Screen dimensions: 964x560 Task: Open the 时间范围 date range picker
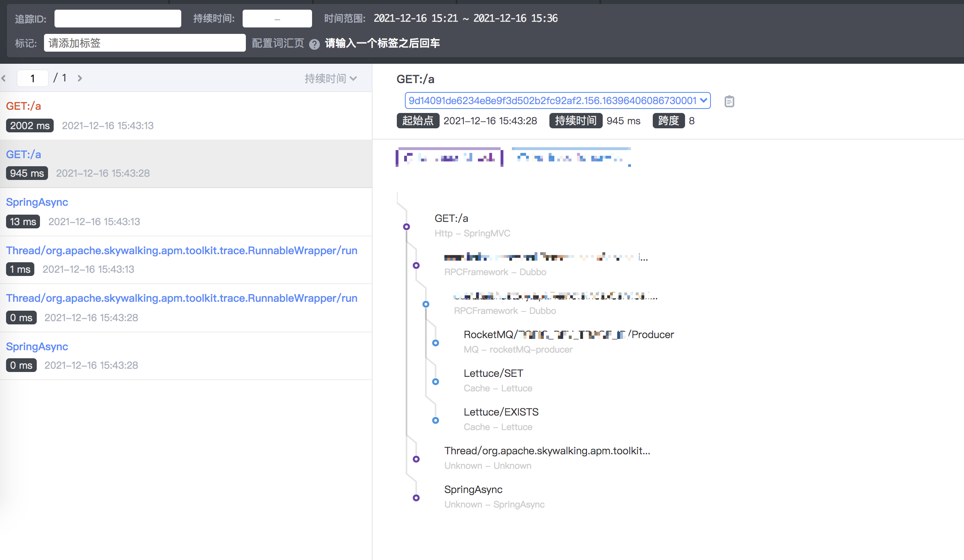465,18
